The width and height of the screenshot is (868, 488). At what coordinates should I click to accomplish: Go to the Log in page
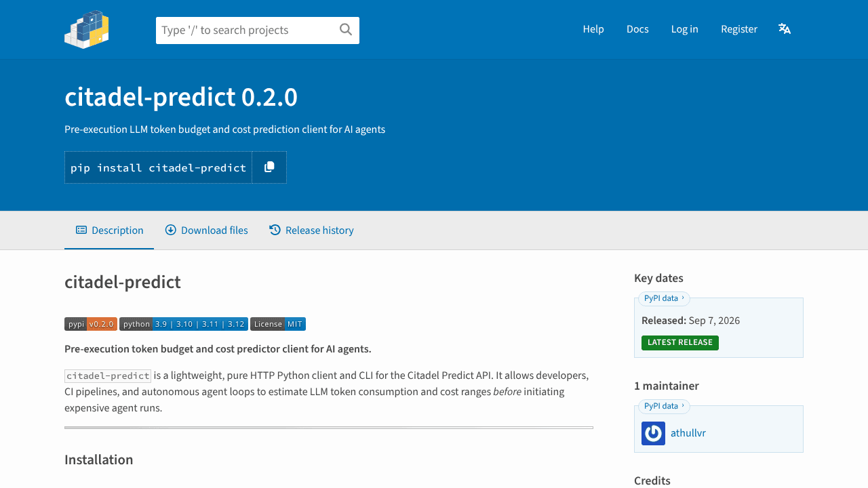coord(685,29)
